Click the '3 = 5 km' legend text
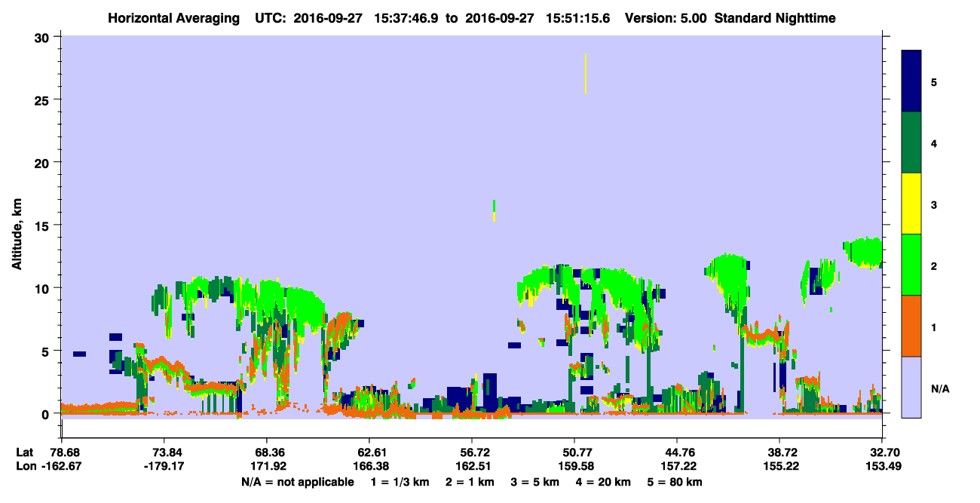980x503 pixels. coord(534,482)
